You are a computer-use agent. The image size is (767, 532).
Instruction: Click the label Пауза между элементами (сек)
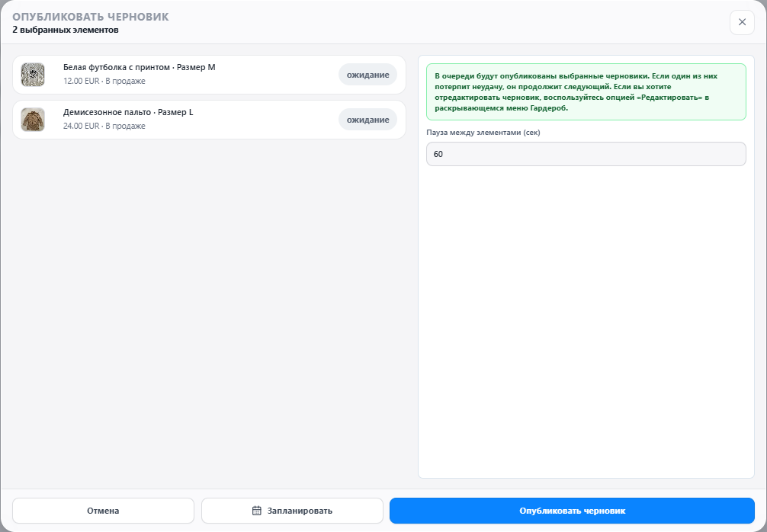[x=483, y=133]
